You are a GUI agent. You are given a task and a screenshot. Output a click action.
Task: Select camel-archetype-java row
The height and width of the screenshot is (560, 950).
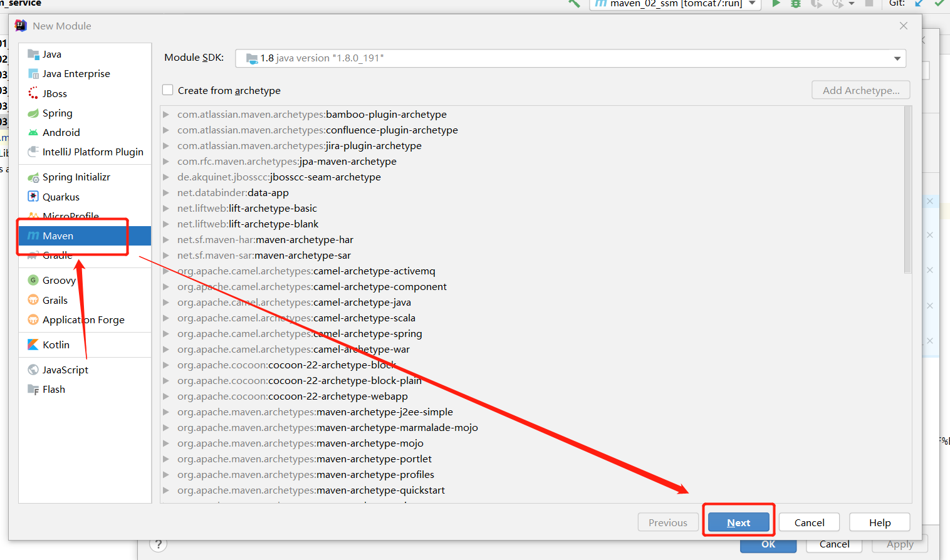[x=532, y=303]
